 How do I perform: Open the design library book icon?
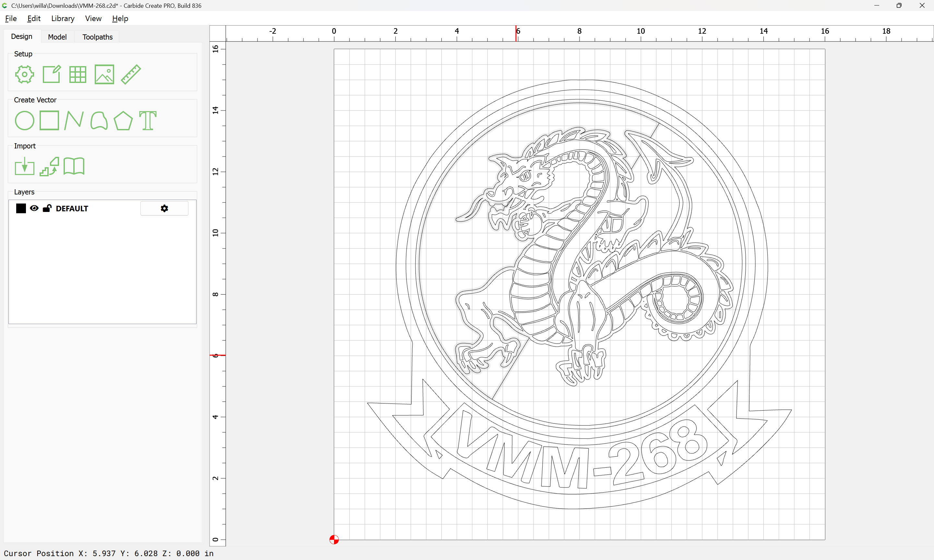tap(74, 167)
